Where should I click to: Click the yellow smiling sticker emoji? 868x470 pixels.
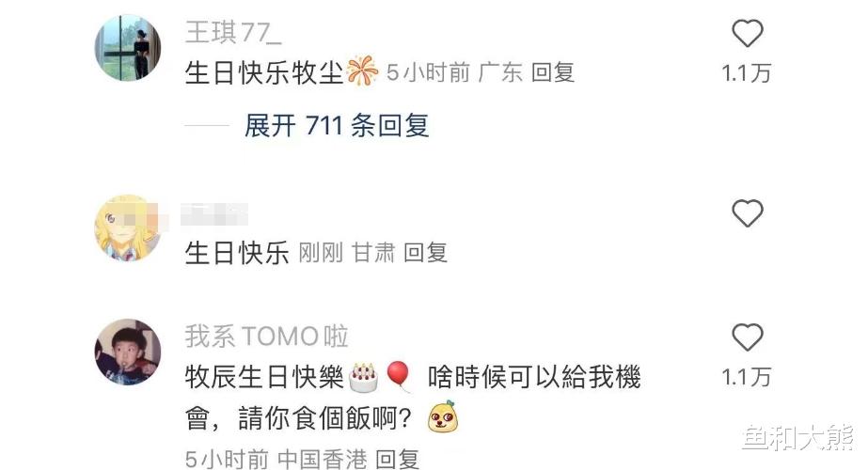[x=443, y=416]
